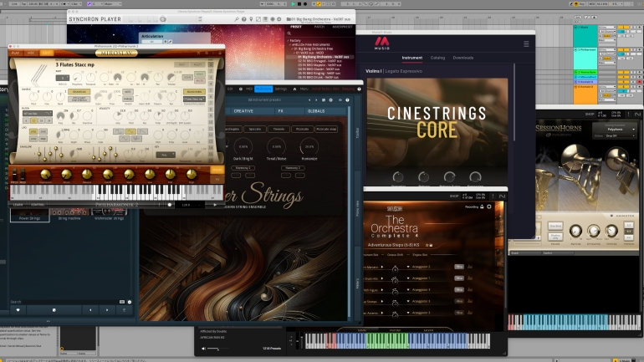This screenshot has height=362, width=644.
Task: Select the square LFO waveform in Philharmonik
Action: (118, 131)
